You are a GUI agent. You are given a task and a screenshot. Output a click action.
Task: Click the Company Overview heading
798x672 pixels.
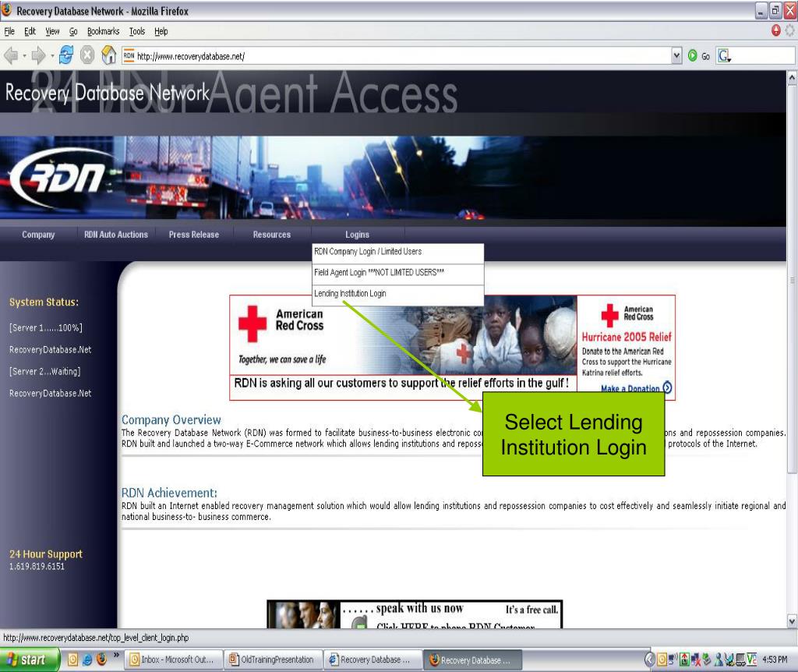point(171,420)
